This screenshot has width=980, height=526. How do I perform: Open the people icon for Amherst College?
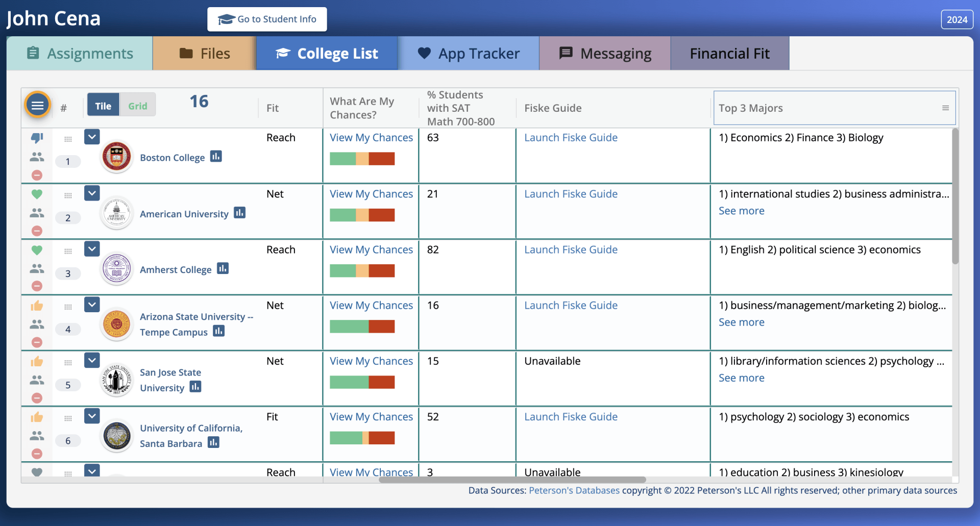click(37, 268)
